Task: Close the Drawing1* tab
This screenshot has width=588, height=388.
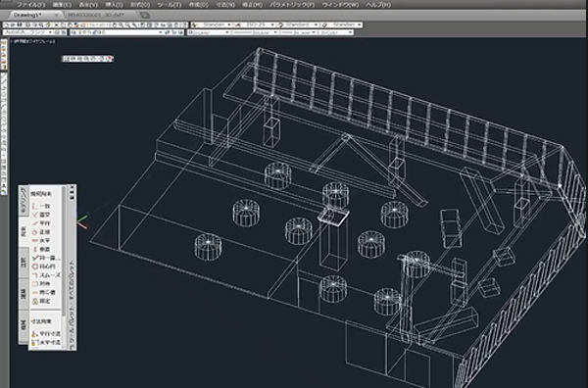Action: [x=56, y=15]
